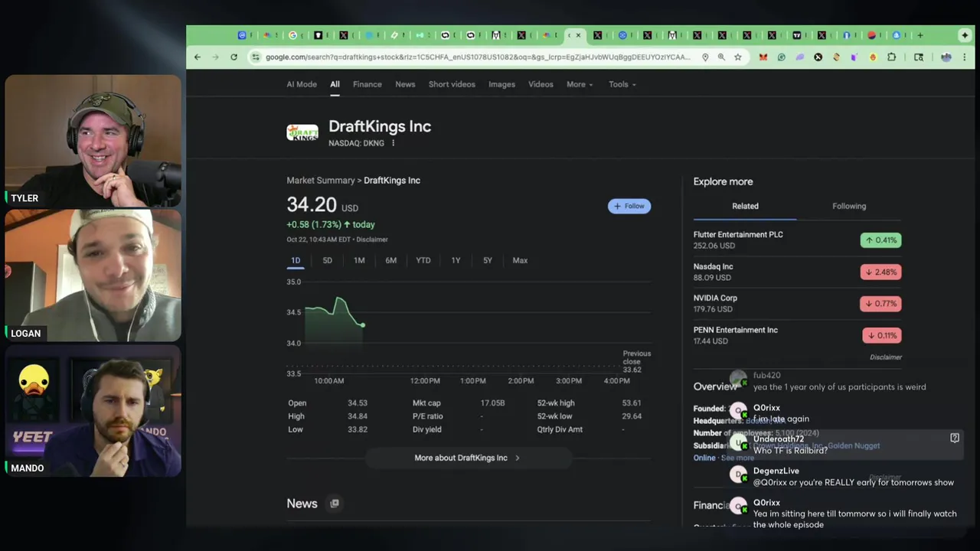Select the Max chart range
Viewport: 980px width, 551px height.
(520, 260)
